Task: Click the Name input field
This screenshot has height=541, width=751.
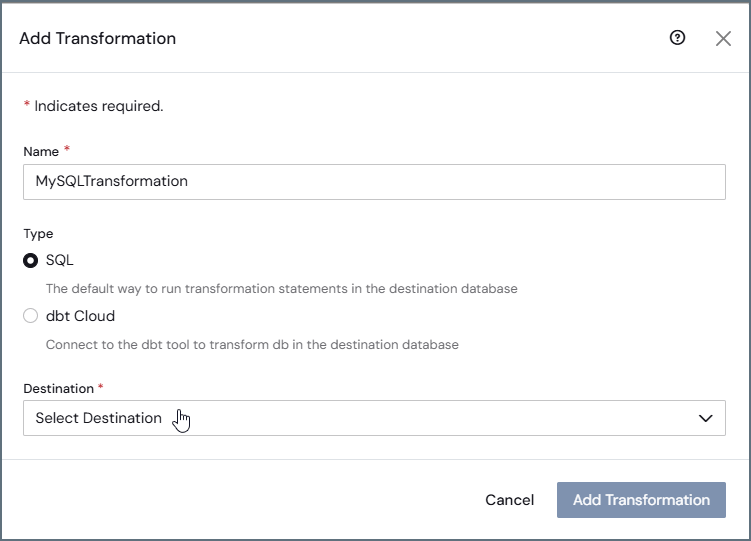Action: [374, 182]
